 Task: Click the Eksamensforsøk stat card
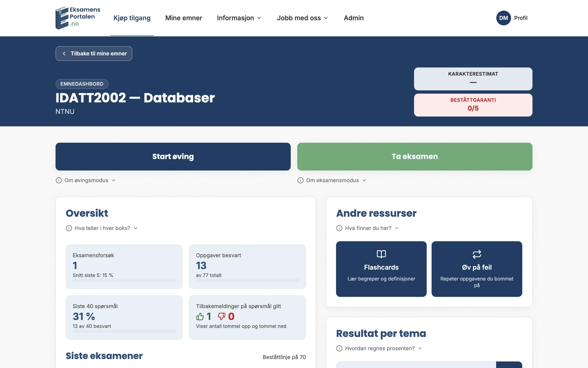click(124, 266)
